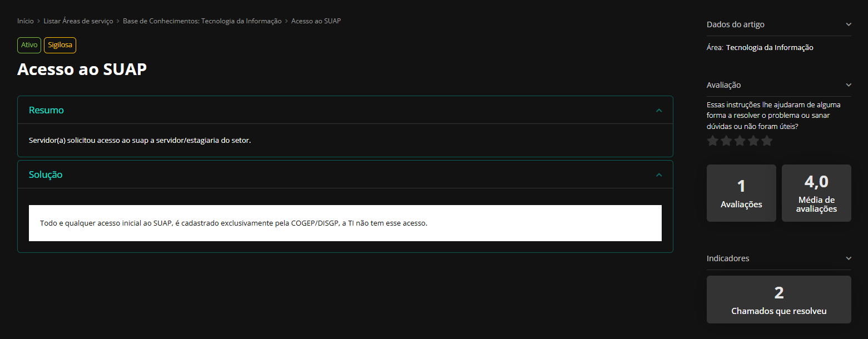Rate the article five stars

767,141
